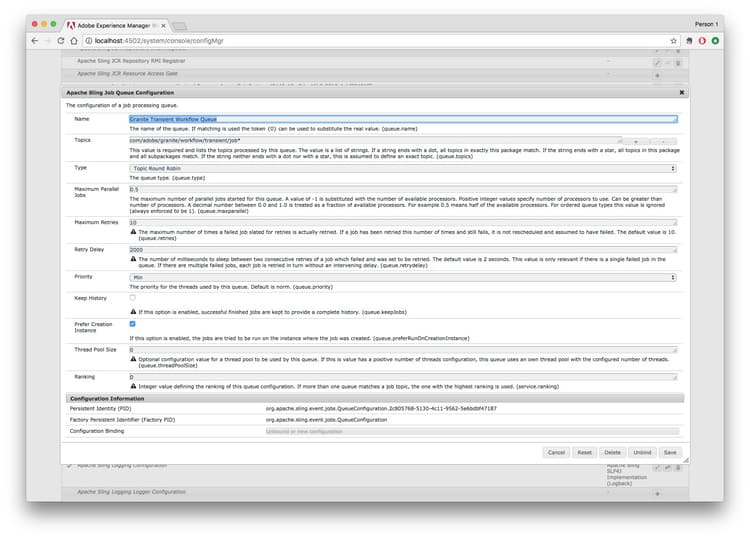Click the Factory PID value text
The height and width of the screenshot is (539, 750).
pos(326,419)
